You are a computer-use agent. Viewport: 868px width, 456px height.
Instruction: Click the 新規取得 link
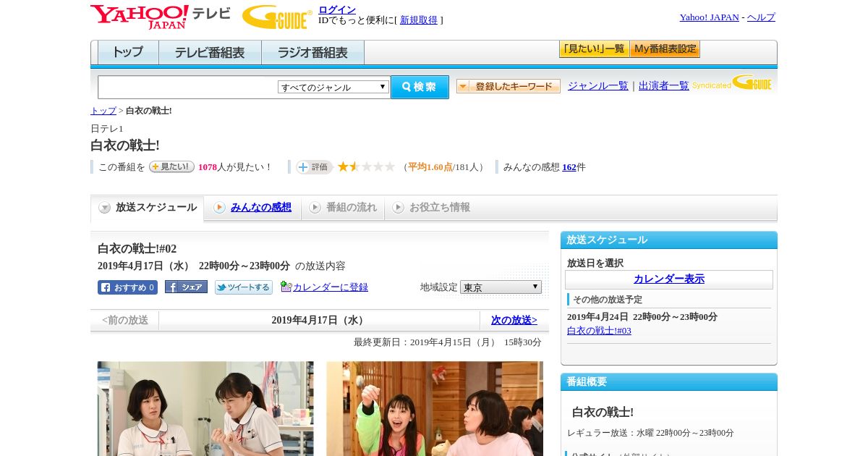coord(419,20)
